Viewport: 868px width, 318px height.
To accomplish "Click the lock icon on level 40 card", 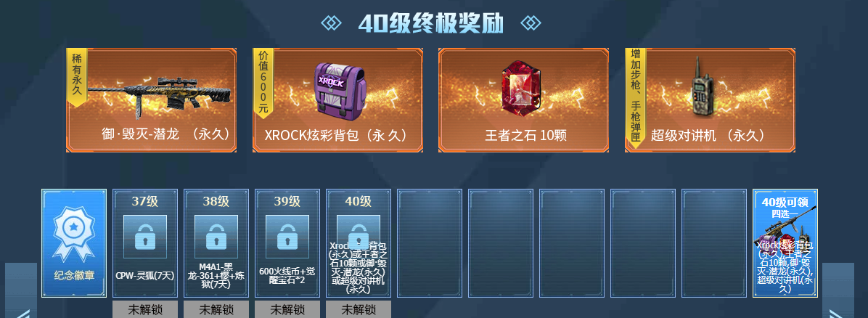I will pyautogui.click(x=359, y=232).
